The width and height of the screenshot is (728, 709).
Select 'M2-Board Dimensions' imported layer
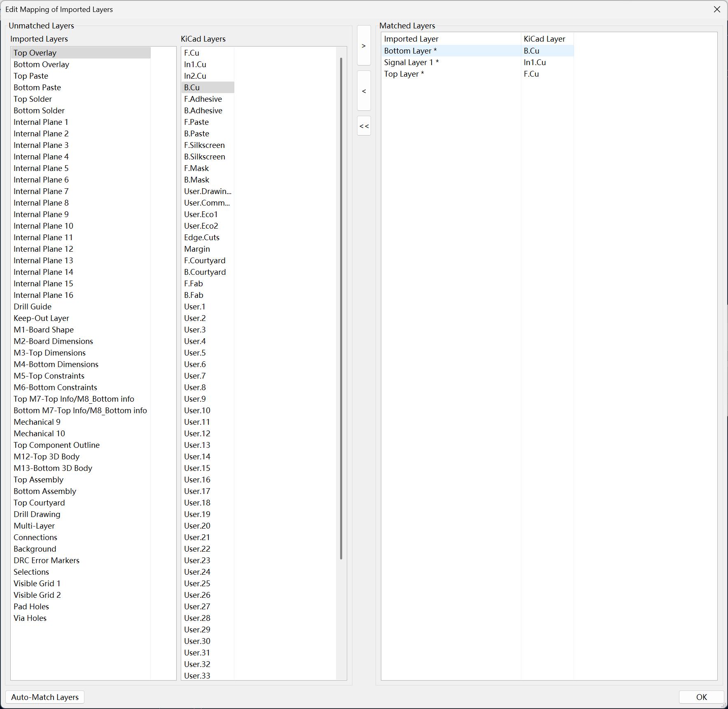click(81, 341)
